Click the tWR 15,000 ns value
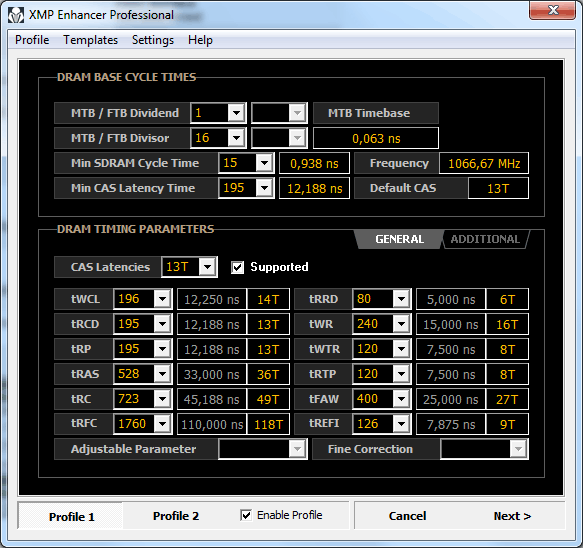The height and width of the screenshot is (548, 583). tap(451, 324)
